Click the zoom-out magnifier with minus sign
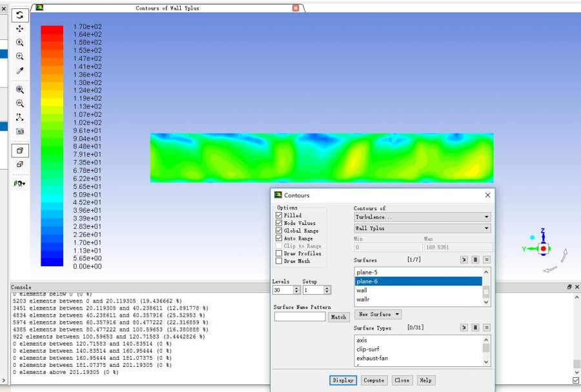The height and width of the screenshot is (392, 581). tap(19, 103)
